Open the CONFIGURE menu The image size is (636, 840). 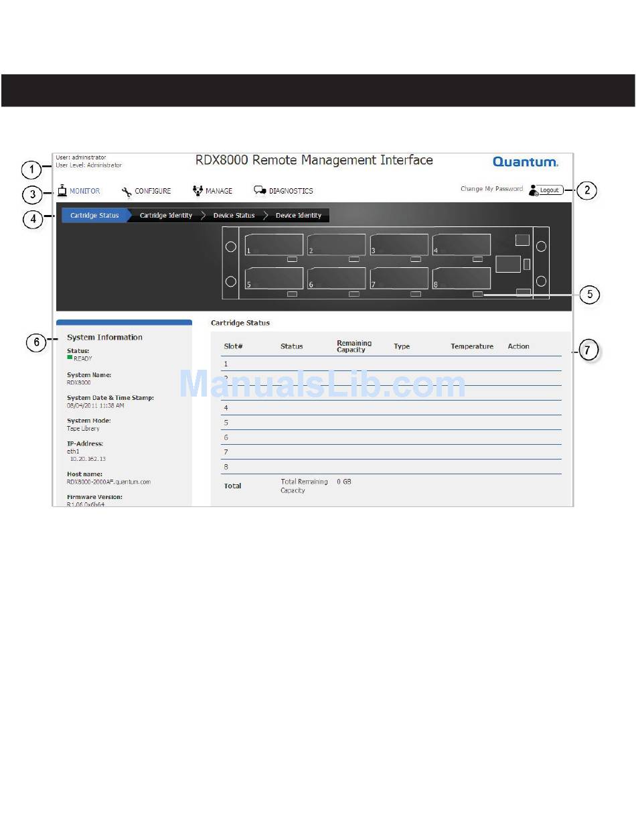(x=153, y=191)
